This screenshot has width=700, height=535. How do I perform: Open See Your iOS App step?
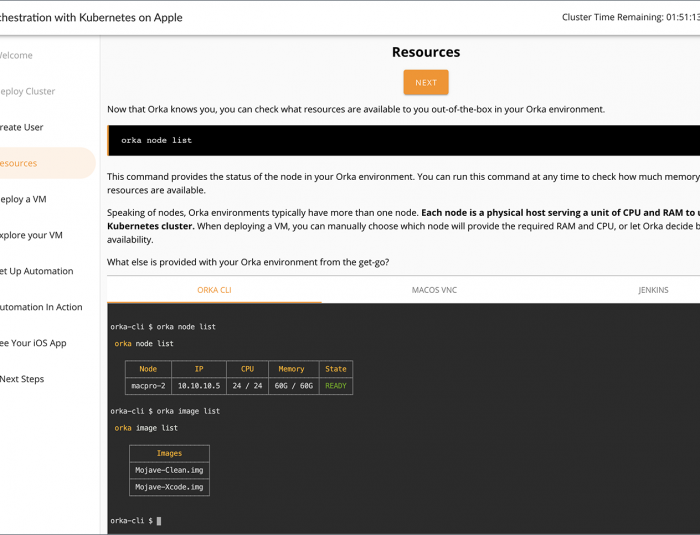[x=33, y=343]
